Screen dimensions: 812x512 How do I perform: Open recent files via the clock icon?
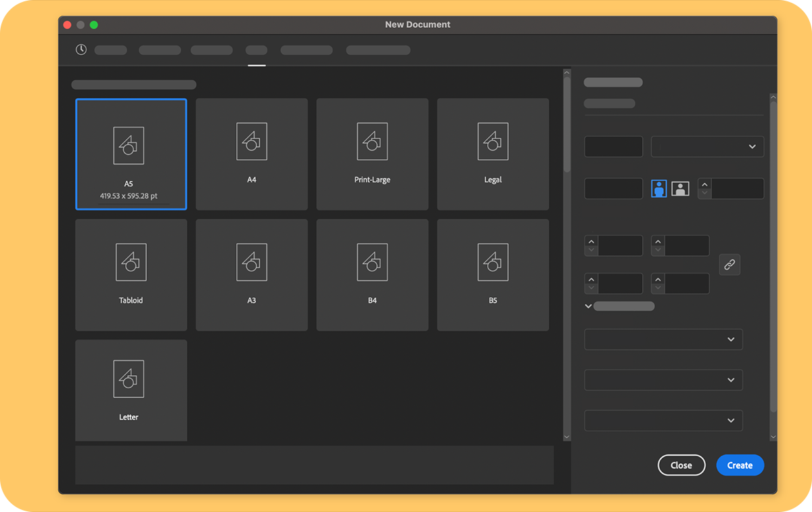click(x=81, y=49)
